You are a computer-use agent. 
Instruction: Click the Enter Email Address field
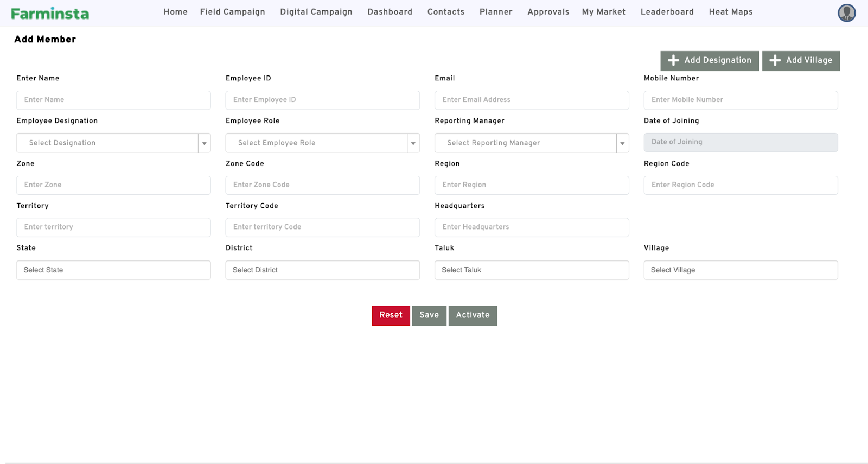(531, 100)
